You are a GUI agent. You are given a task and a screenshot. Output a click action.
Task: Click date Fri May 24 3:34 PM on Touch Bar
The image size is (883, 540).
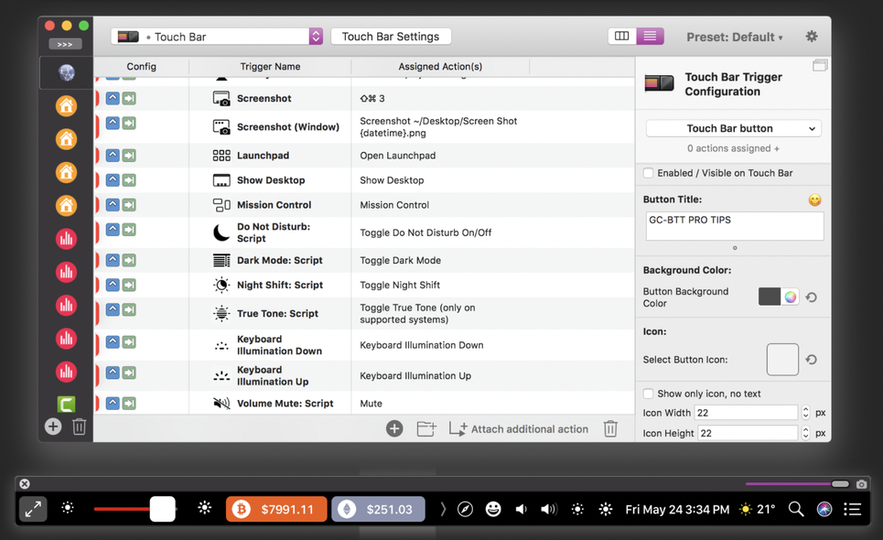677,510
